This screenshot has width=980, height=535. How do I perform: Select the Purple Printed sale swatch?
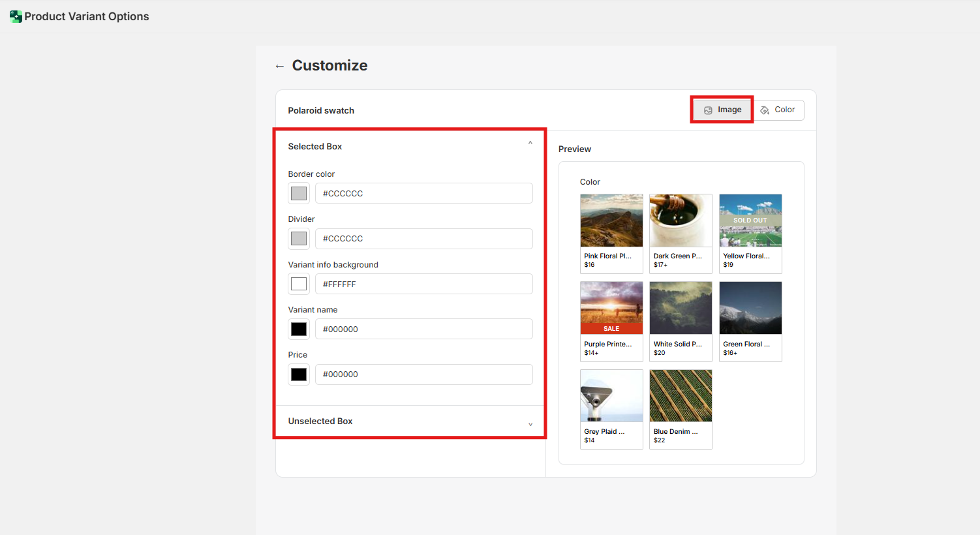[611, 321]
